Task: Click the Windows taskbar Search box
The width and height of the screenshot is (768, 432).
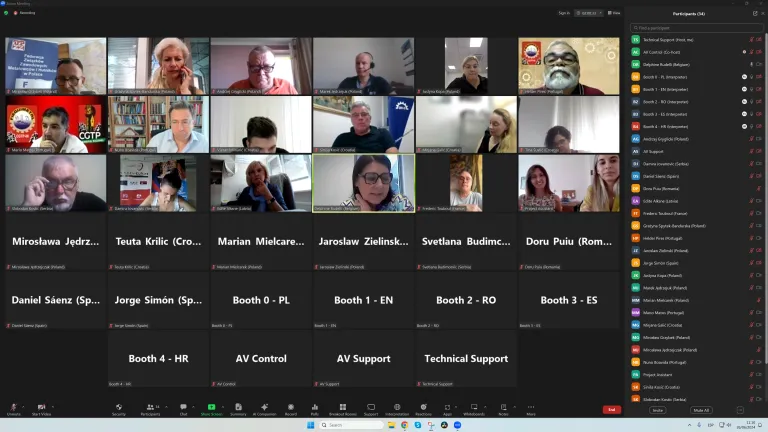Action: pyautogui.click(x=352, y=425)
